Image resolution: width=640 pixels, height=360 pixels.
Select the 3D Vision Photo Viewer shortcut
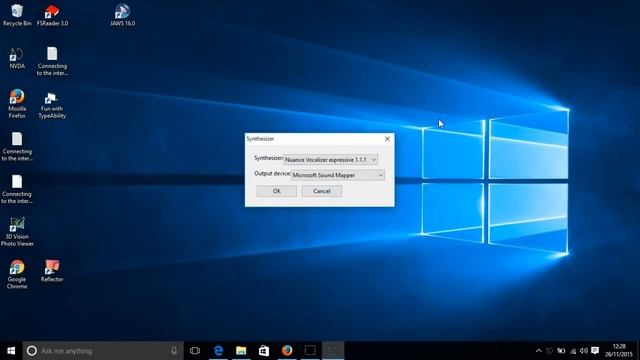(17, 232)
